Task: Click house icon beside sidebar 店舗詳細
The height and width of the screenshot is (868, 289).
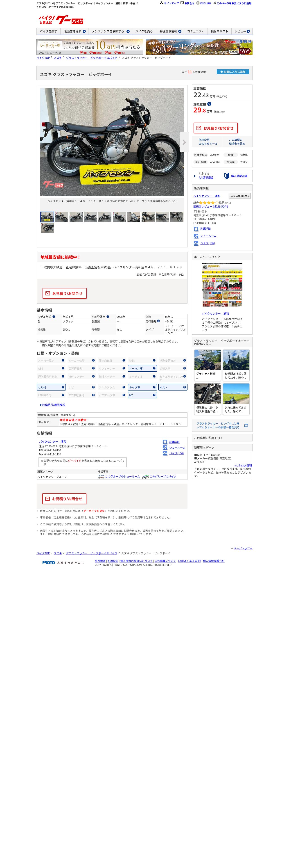Action: 196,229
